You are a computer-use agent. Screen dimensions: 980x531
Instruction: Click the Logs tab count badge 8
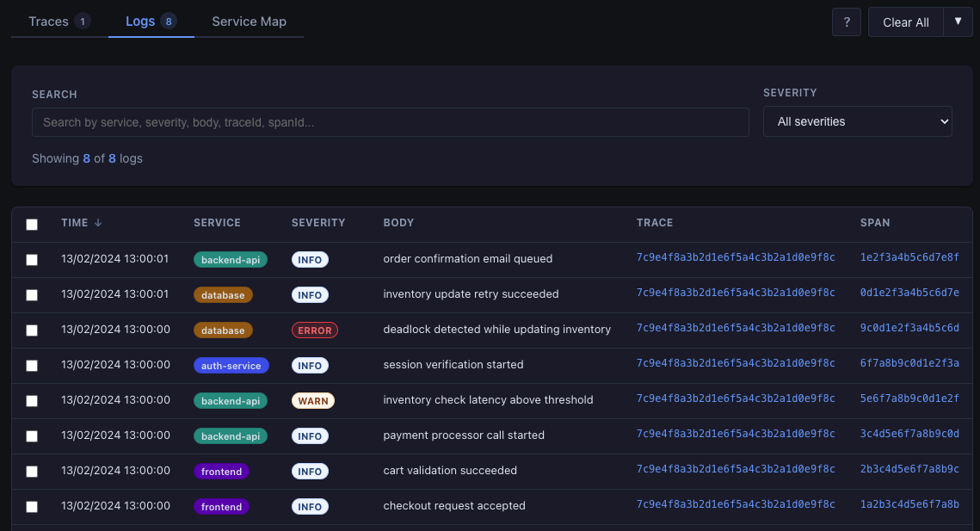(168, 22)
